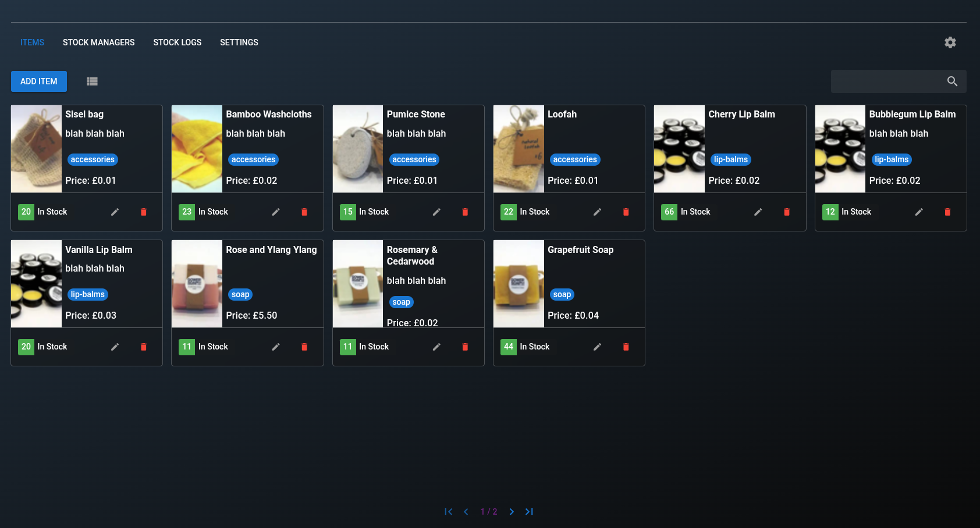Click the ADD ITEM button

38,81
